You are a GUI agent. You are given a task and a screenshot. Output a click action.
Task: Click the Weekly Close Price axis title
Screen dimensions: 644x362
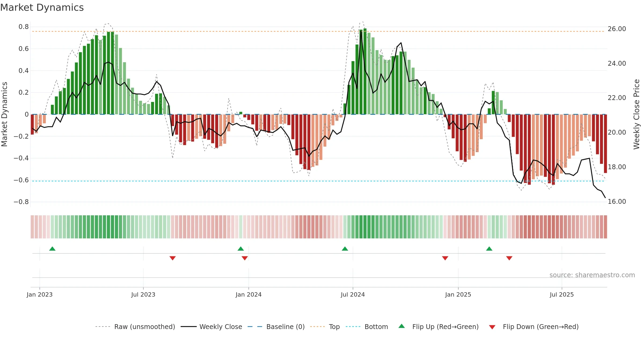636,114
